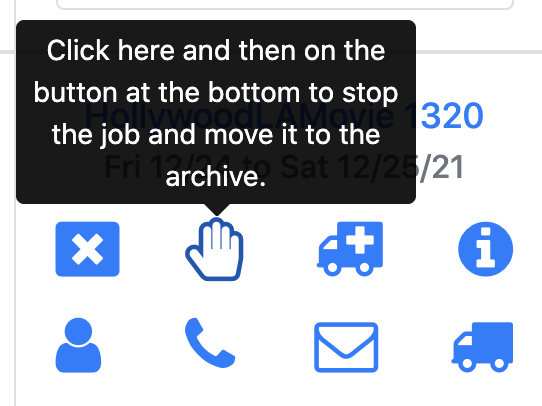Show job details via info circle icon

pos(486,249)
